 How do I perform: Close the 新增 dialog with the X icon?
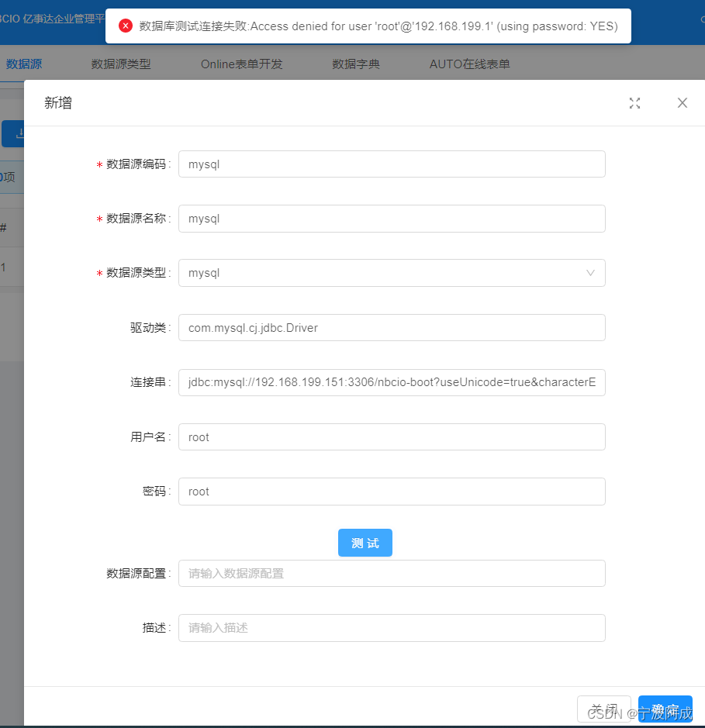(x=682, y=102)
